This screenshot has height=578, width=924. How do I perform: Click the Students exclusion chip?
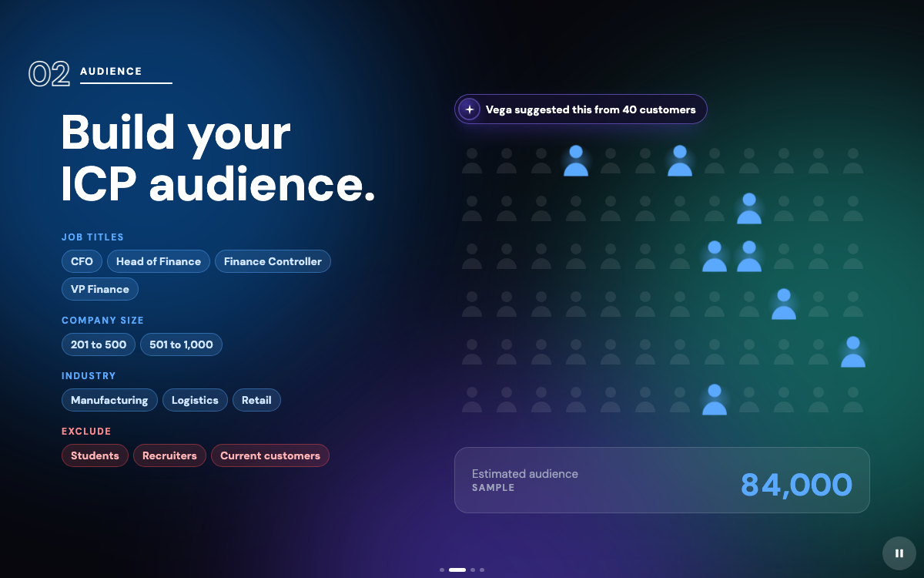pyautogui.click(x=95, y=455)
